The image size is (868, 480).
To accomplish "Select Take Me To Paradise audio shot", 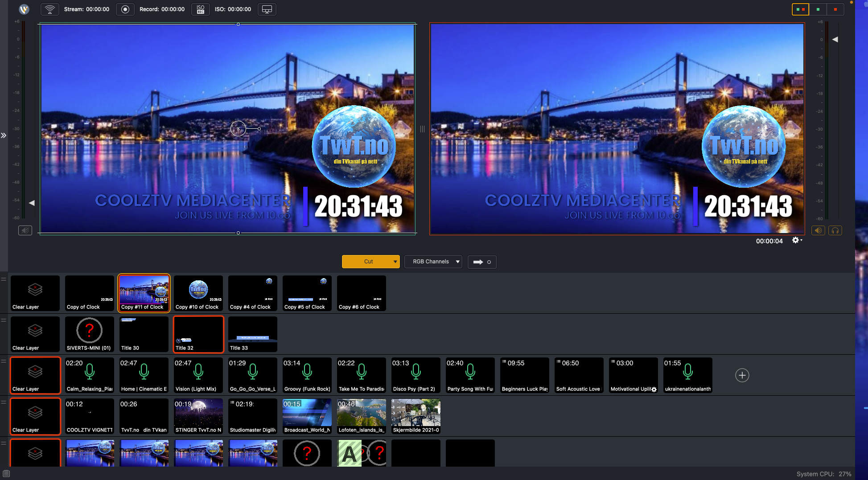I will click(x=362, y=375).
